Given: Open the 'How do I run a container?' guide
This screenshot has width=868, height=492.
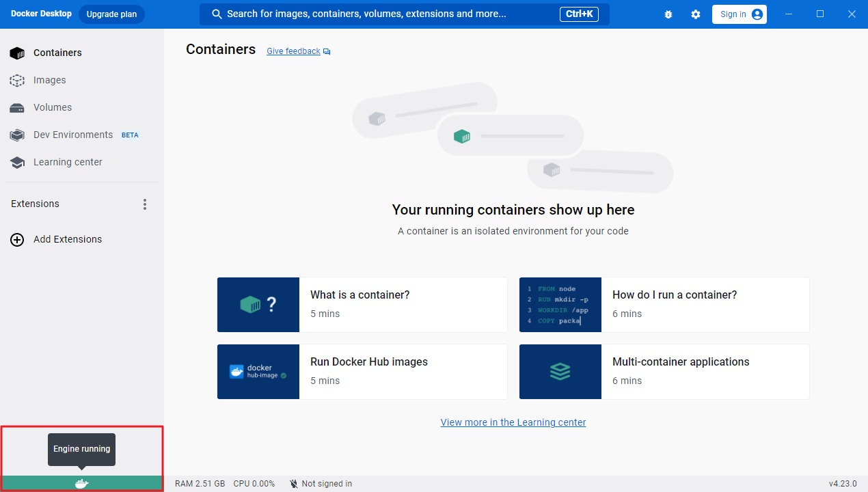Looking at the screenshot, I should tap(664, 305).
